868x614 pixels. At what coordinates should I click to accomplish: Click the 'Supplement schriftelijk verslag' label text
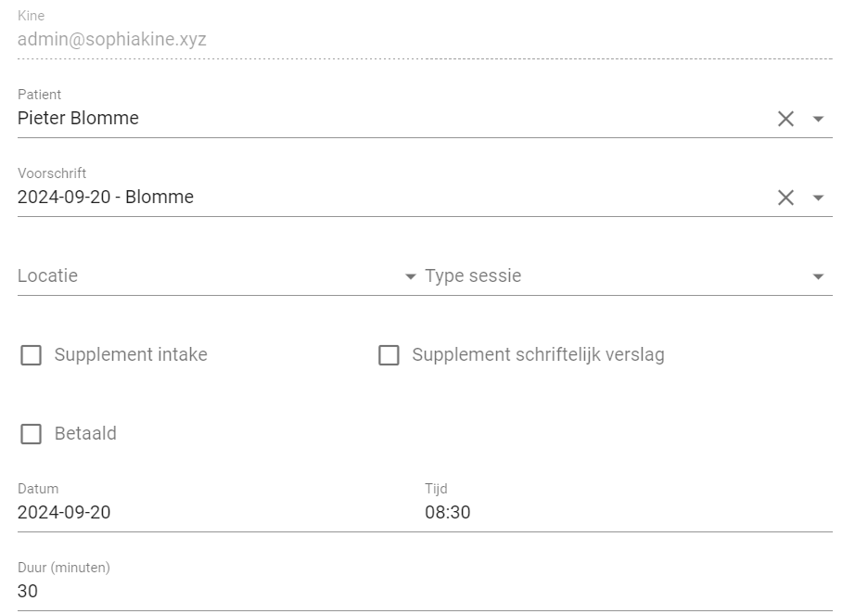coord(538,355)
